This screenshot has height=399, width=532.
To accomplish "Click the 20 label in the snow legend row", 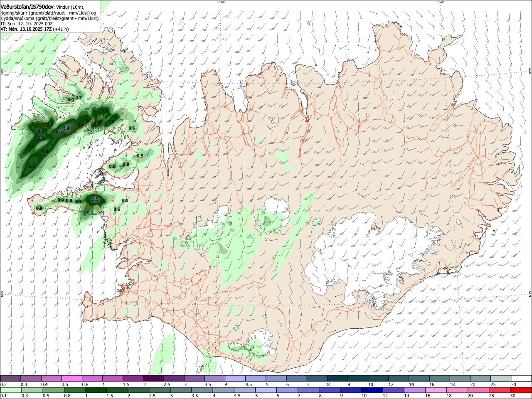I will [473, 384].
